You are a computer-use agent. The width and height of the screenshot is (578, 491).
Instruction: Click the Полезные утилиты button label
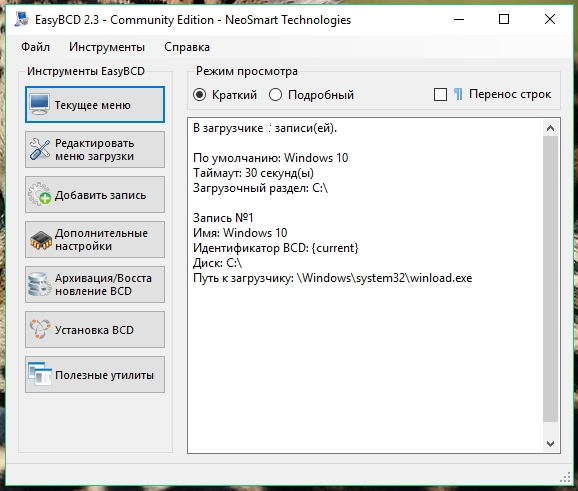tap(104, 375)
